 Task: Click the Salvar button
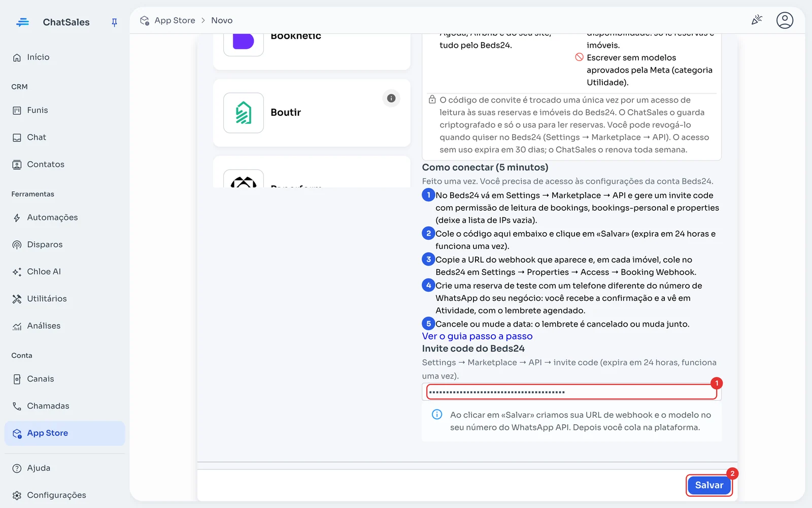[709, 485]
